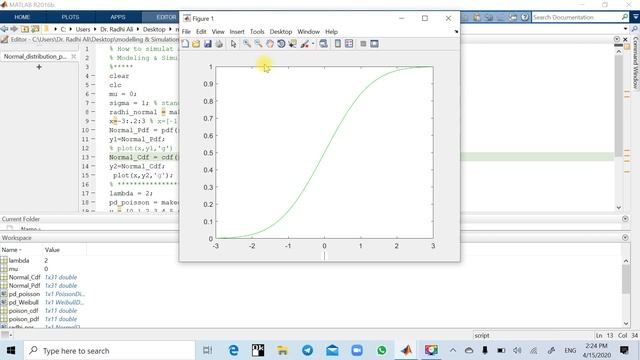The image size is (640, 360).
Task: Open Desktop menu in Figure 1
Action: (x=281, y=31)
